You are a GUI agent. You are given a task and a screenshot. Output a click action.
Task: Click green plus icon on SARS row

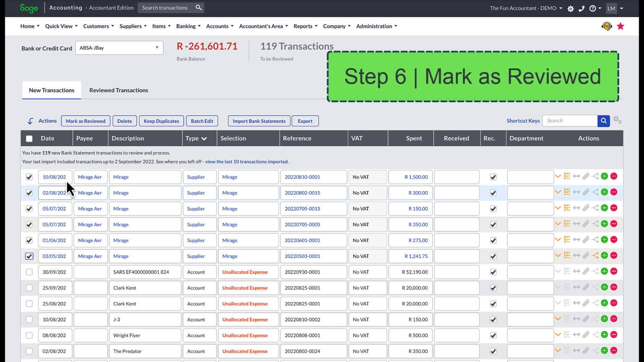pos(604,271)
